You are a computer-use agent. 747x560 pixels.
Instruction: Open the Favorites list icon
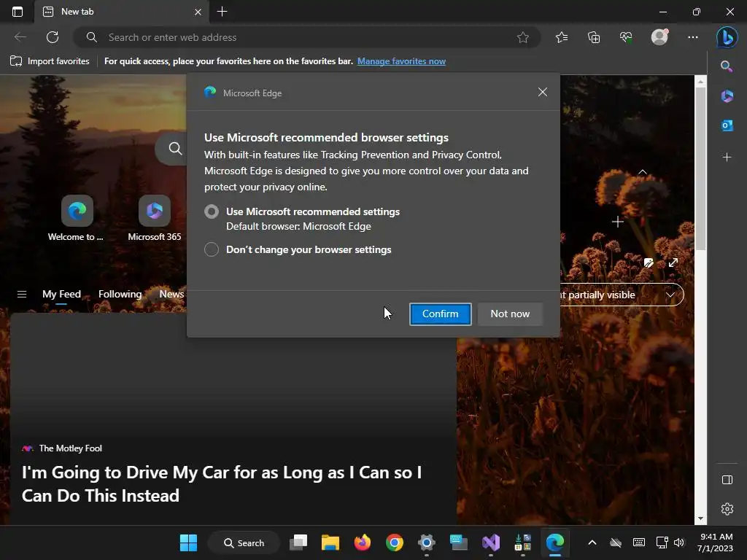point(562,37)
